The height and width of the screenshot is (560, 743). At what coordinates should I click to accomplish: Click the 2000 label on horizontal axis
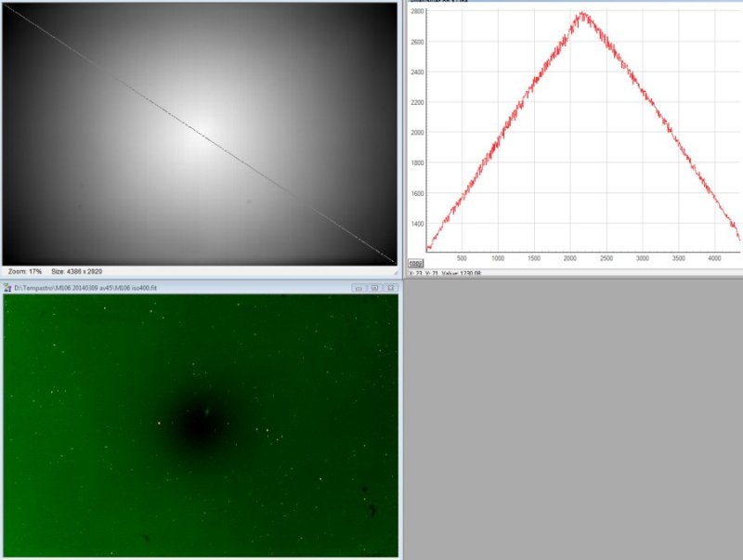pyautogui.click(x=570, y=258)
